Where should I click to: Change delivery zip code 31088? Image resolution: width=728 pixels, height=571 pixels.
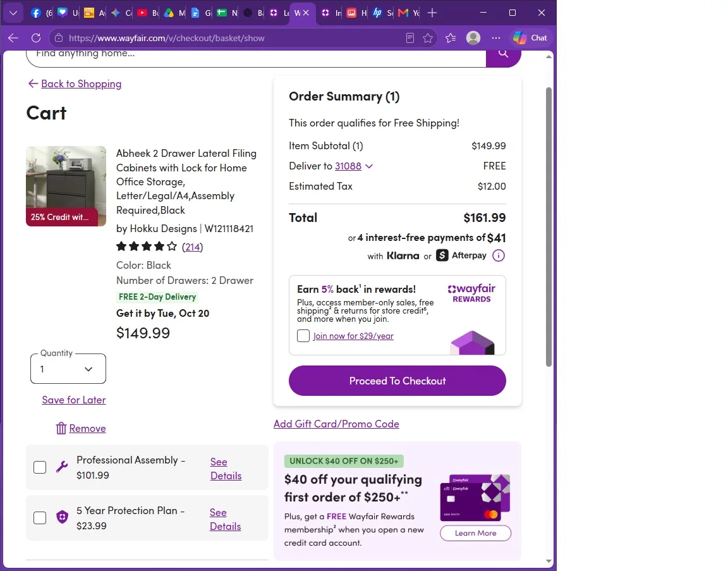[348, 166]
